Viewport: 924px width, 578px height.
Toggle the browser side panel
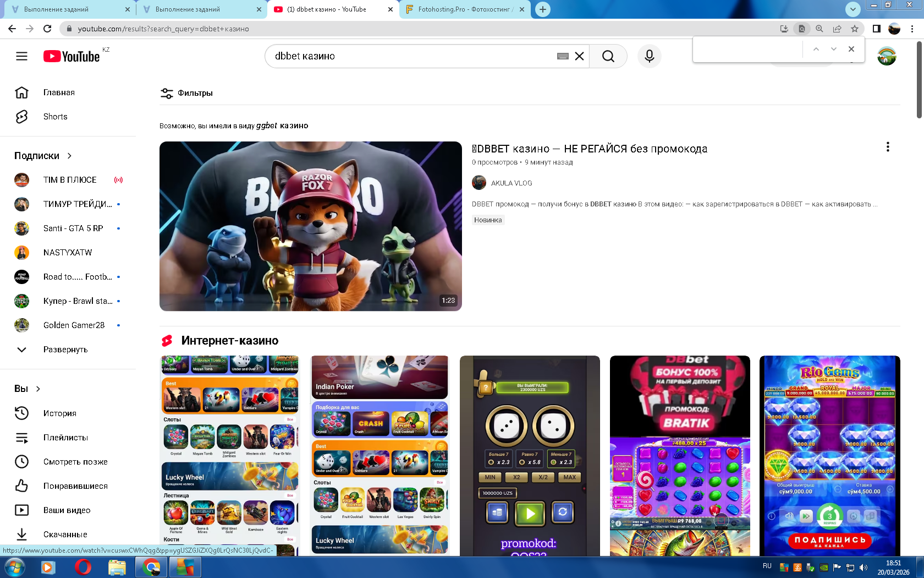click(876, 29)
